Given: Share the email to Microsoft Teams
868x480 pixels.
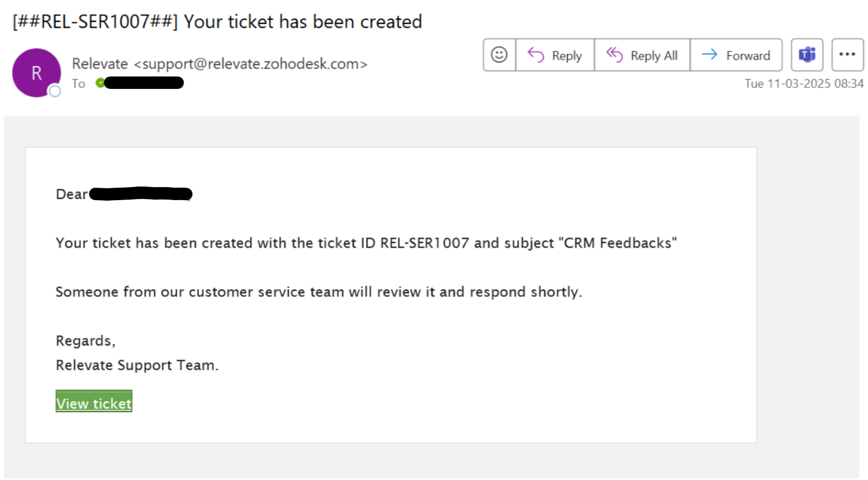Looking at the screenshot, I should 807,55.
